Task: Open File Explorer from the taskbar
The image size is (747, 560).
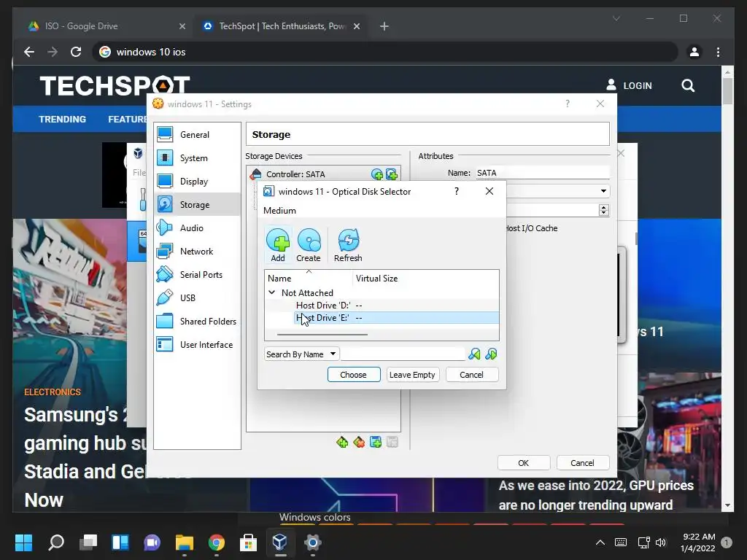Action: [185, 542]
